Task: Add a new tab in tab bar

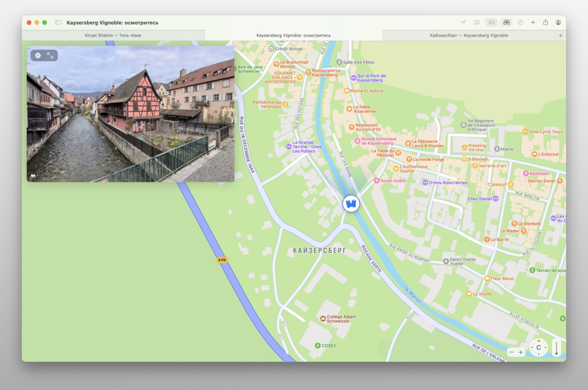Action: click(560, 36)
